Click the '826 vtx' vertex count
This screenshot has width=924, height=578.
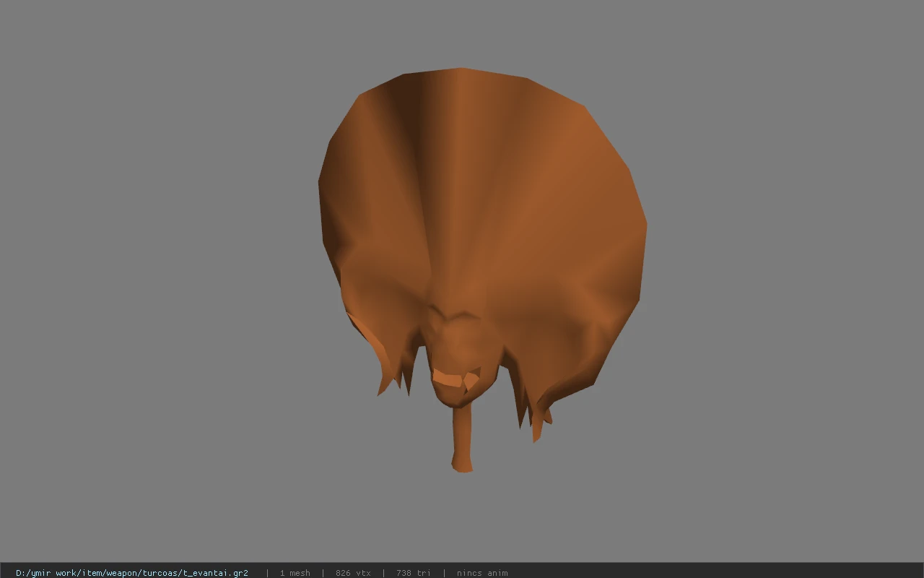tap(353, 572)
